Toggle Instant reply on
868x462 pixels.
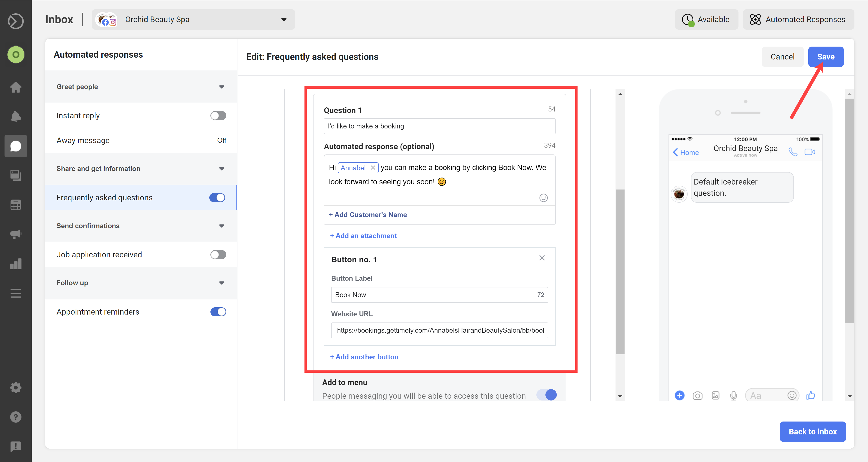coord(218,116)
